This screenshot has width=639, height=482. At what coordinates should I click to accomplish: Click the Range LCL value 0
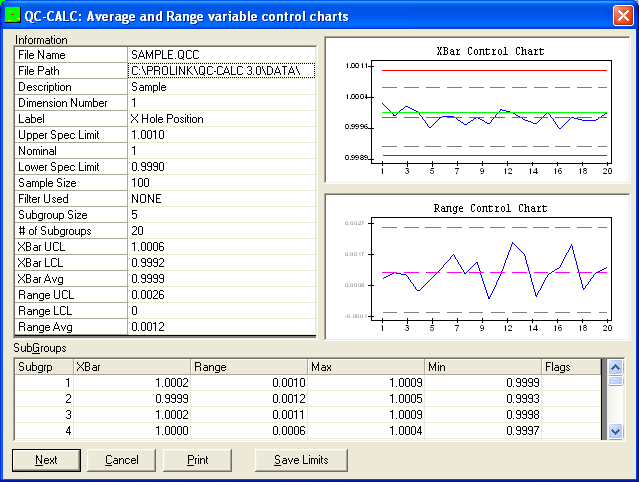point(222,311)
